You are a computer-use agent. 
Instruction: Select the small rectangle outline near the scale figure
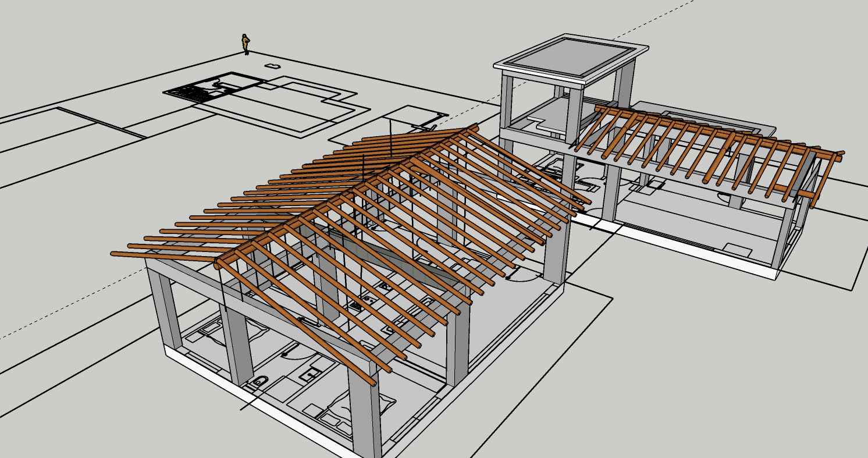pos(272,66)
